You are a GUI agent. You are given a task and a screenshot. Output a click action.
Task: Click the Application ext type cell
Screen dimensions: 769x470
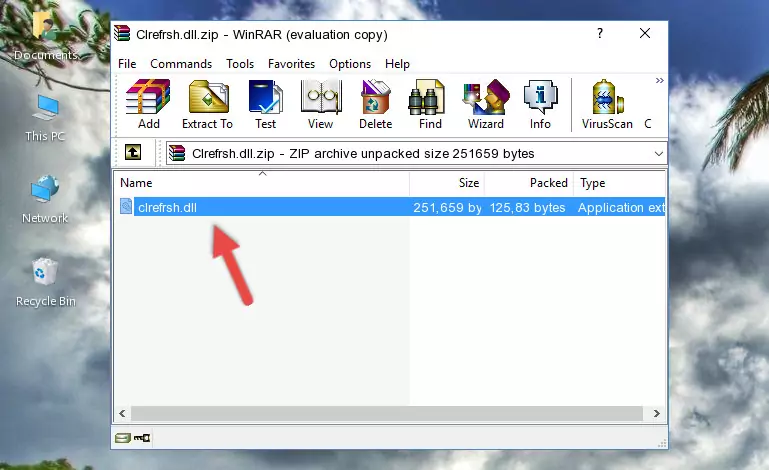[x=621, y=208]
